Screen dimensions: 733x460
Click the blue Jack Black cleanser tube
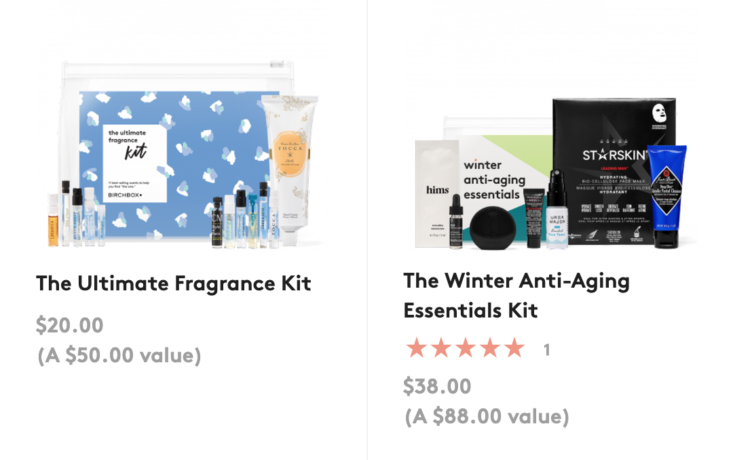667,196
